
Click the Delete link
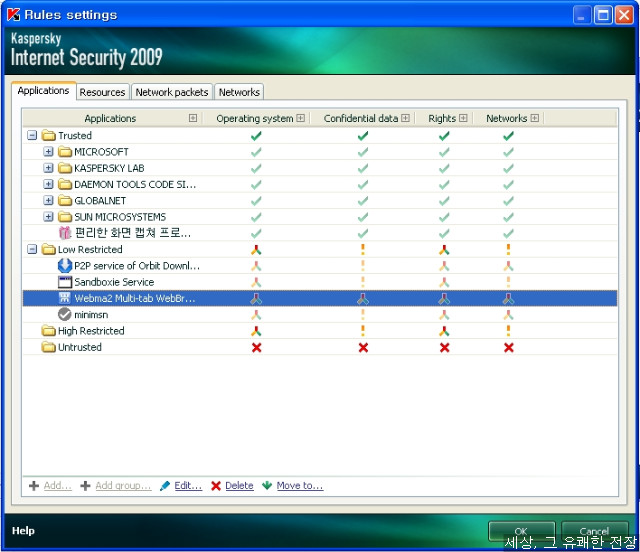pos(239,485)
